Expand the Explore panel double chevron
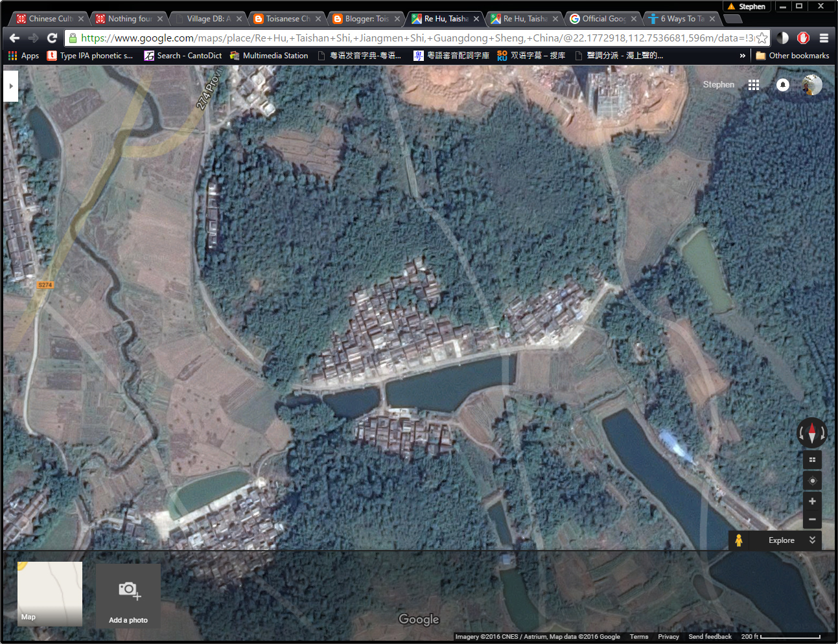The width and height of the screenshot is (838, 644). [x=812, y=540]
